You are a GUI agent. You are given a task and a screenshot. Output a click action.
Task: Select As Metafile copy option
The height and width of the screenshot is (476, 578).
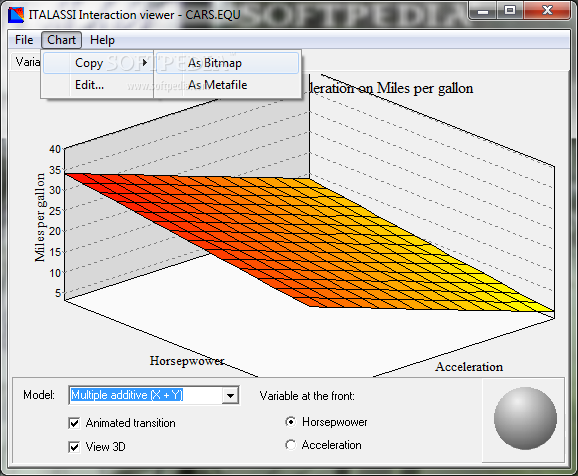pos(227,85)
